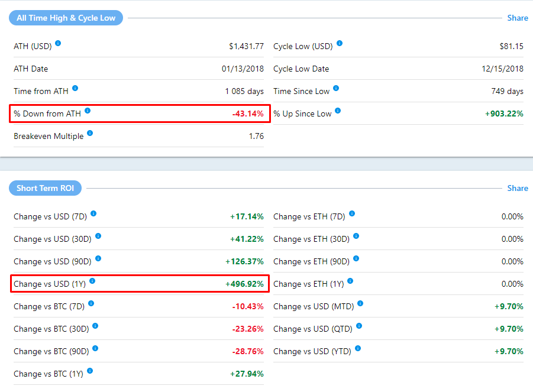Viewport: 533px width, 392px height.
Task: Select the Short Term ROI header badge
Action: 45,188
